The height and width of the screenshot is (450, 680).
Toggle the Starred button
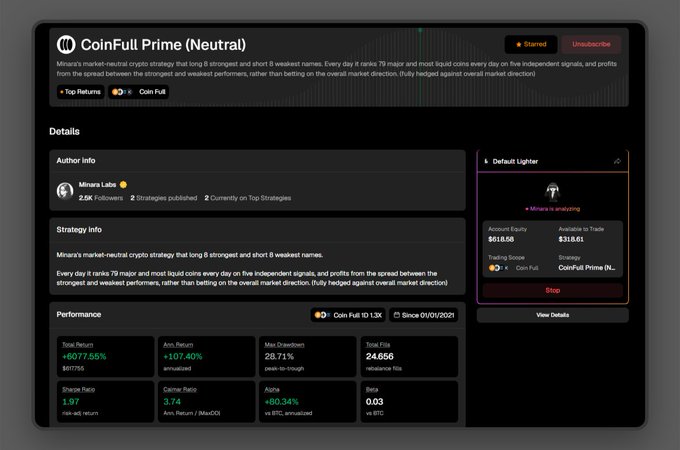point(531,44)
